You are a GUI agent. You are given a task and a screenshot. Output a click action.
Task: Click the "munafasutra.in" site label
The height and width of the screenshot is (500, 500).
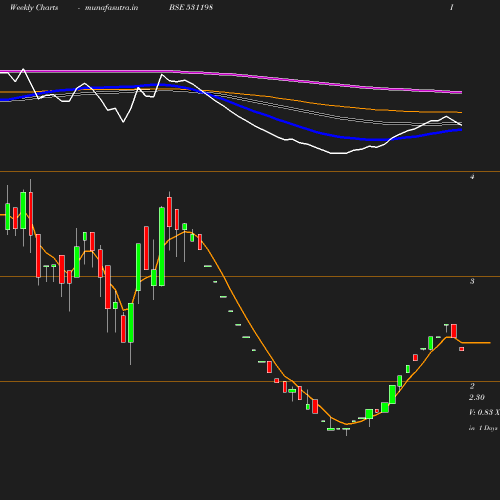pyautogui.click(x=111, y=8)
